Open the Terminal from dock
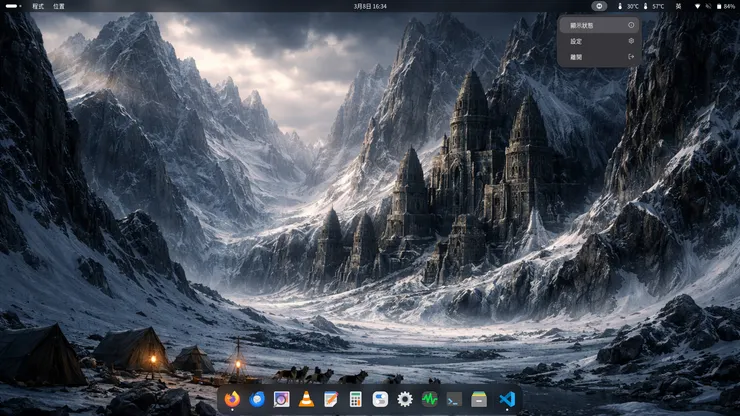740x416 pixels. point(454,399)
